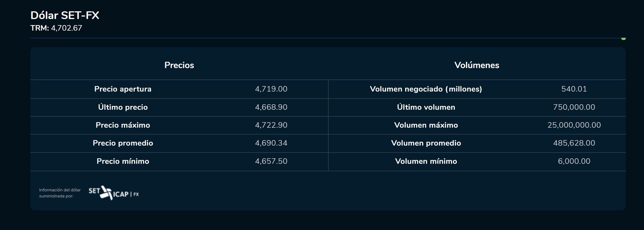Image resolution: width=644 pixels, height=230 pixels.
Task: Click the Volumen máximo value 25,000,000.00
Action: coord(574,125)
